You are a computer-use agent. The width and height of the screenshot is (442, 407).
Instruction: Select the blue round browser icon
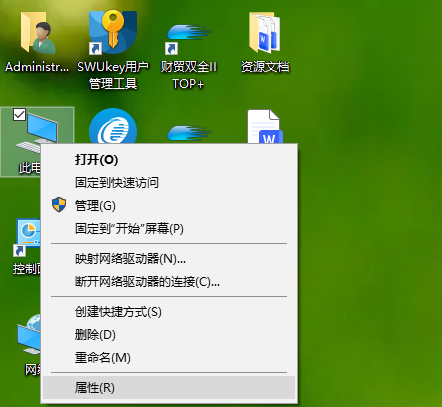tap(113, 126)
